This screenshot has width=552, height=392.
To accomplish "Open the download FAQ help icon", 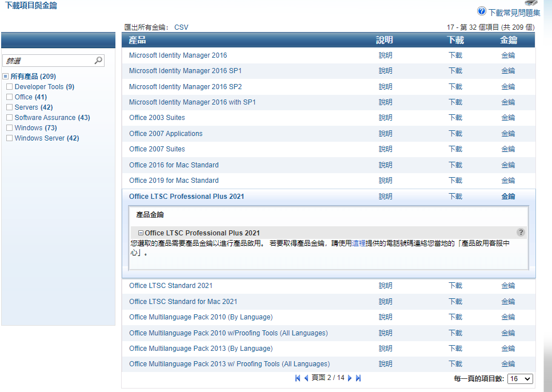I will pos(481,11).
